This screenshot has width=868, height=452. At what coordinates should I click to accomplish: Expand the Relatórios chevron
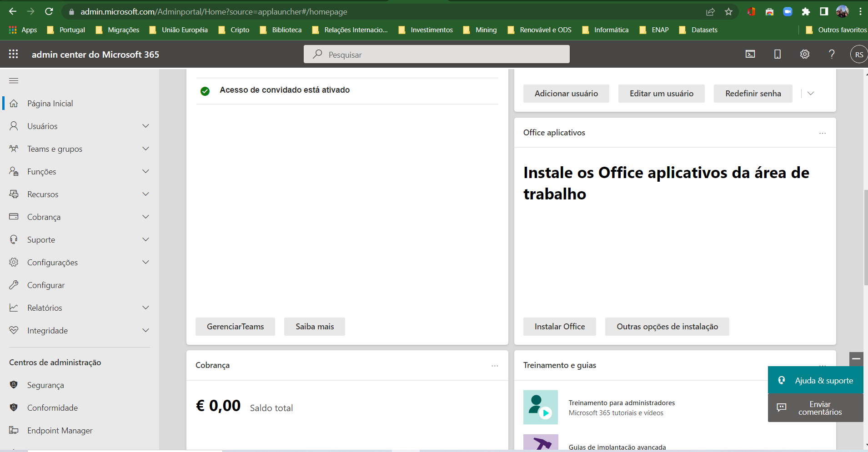tap(146, 308)
